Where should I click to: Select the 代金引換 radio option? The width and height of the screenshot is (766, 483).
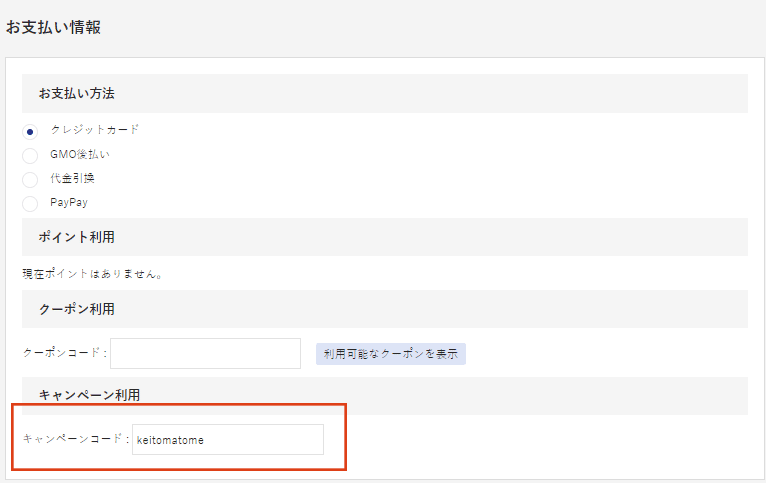coord(30,179)
